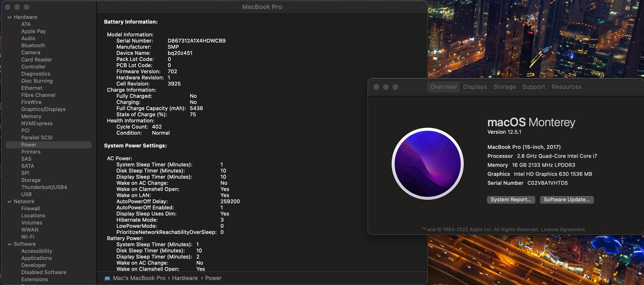
Task: Select the Overview tab
Action: click(x=443, y=87)
